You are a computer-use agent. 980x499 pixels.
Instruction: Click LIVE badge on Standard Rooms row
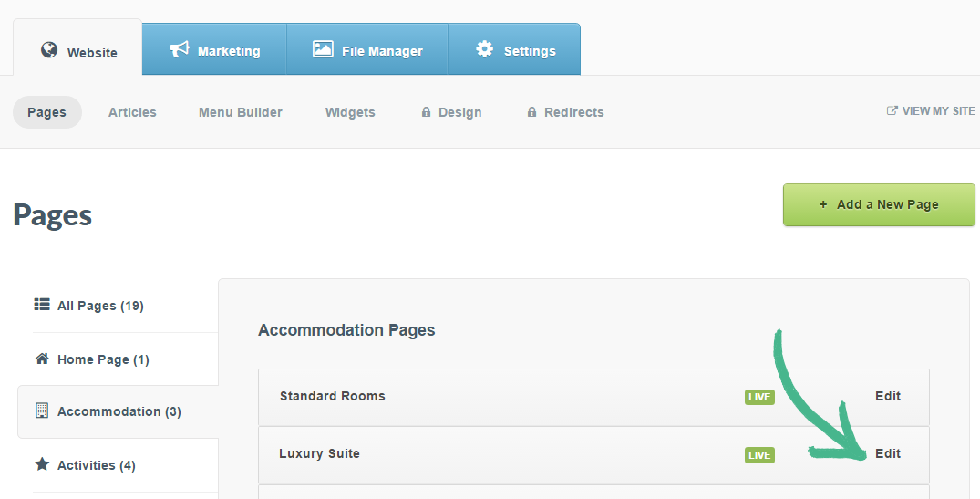coord(759,397)
